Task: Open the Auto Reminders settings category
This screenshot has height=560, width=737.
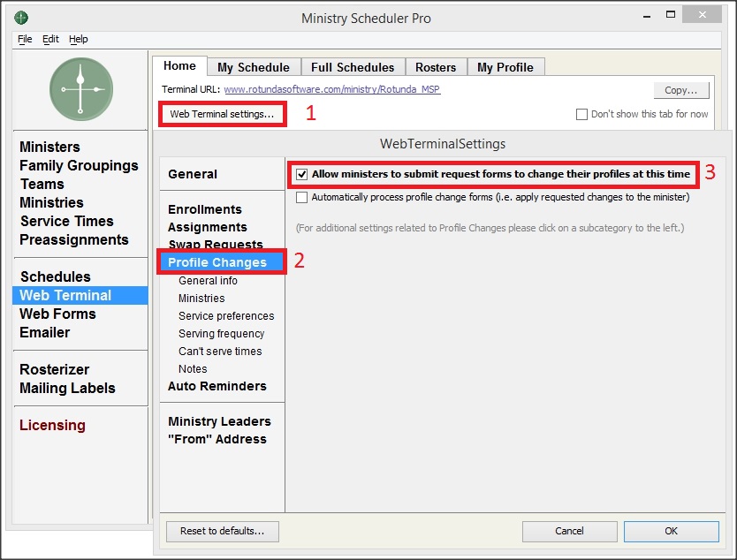Action: click(217, 386)
